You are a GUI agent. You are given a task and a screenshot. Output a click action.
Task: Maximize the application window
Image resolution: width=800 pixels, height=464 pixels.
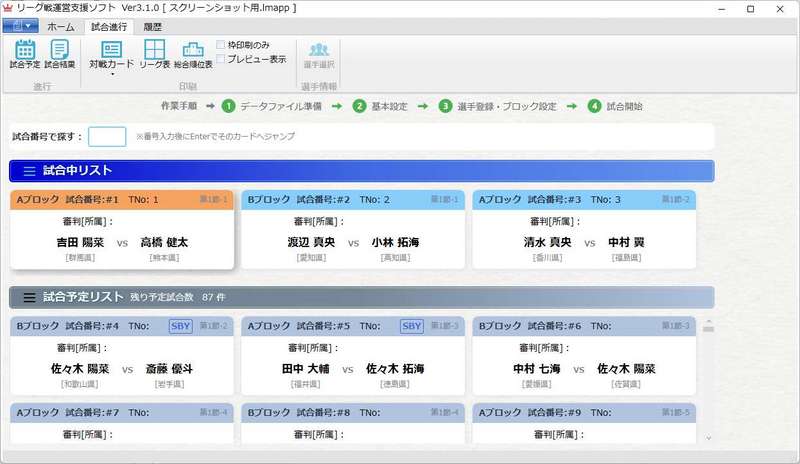click(751, 9)
